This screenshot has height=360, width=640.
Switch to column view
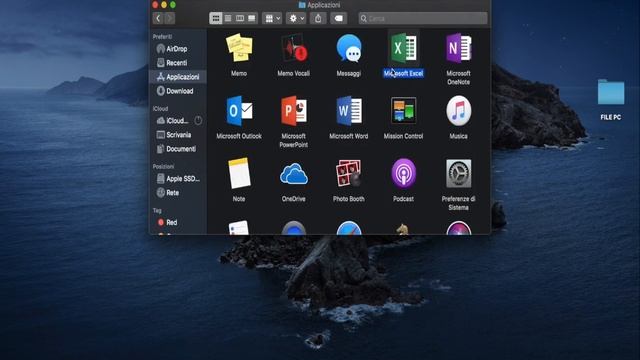[240, 18]
